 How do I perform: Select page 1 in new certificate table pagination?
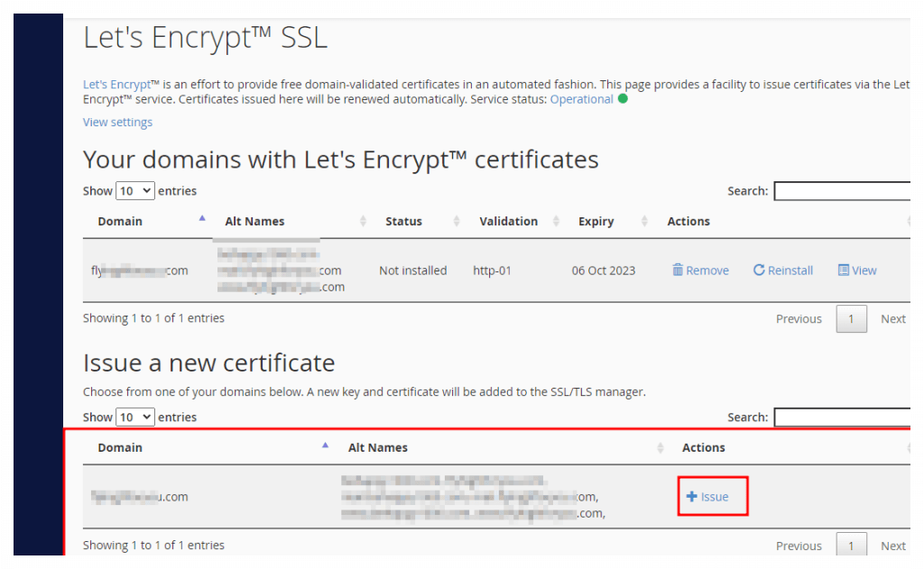click(x=851, y=545)
